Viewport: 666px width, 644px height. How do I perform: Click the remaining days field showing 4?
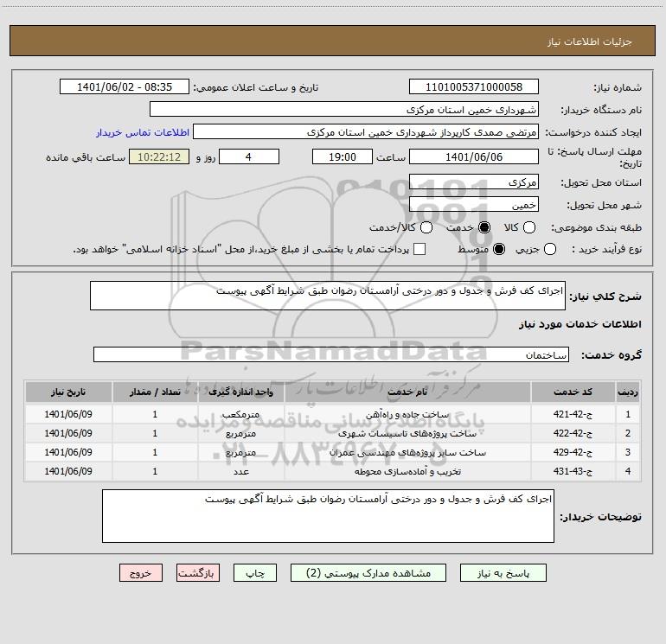tap(249, 156)
